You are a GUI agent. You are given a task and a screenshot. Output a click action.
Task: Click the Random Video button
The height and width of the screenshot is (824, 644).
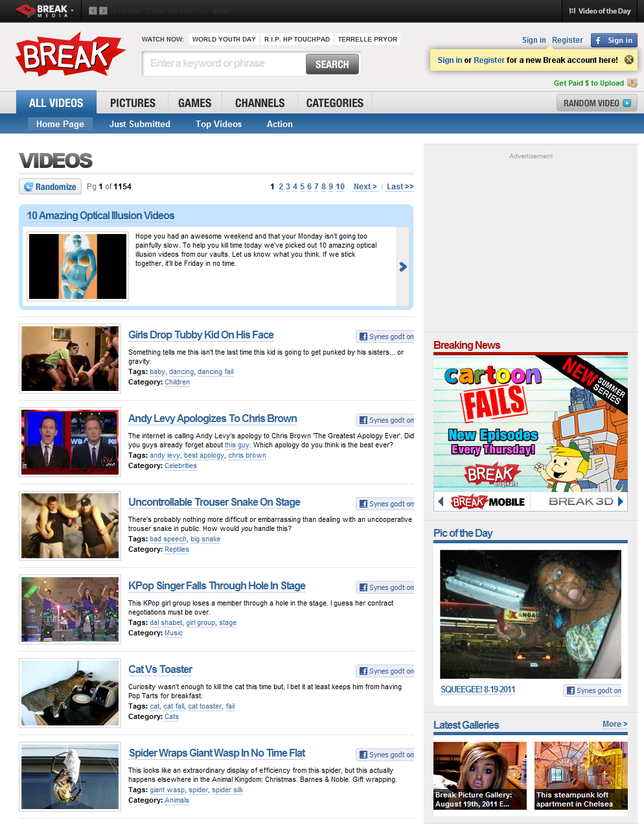click(x=597, y=103)
